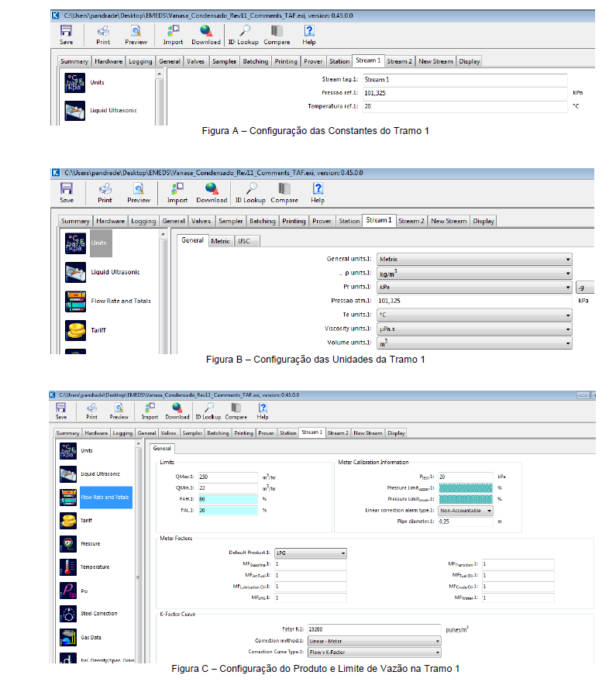
Task: Click the Stream tag.1 field in Figura A
Action: point(465,80)
